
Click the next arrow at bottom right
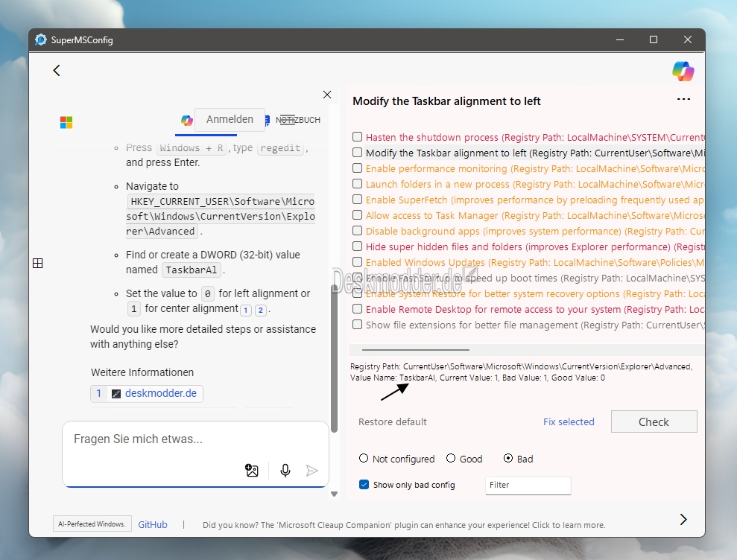click(x=683, y=519)
